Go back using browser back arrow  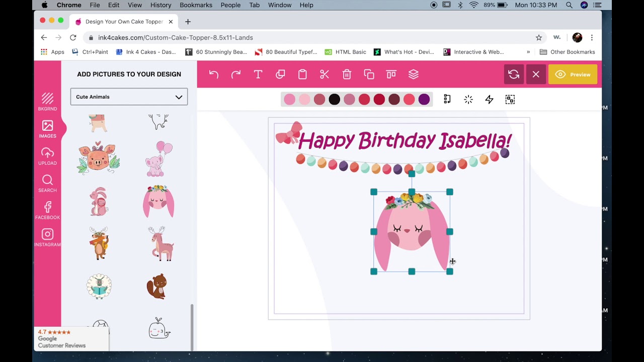[44, 38]
